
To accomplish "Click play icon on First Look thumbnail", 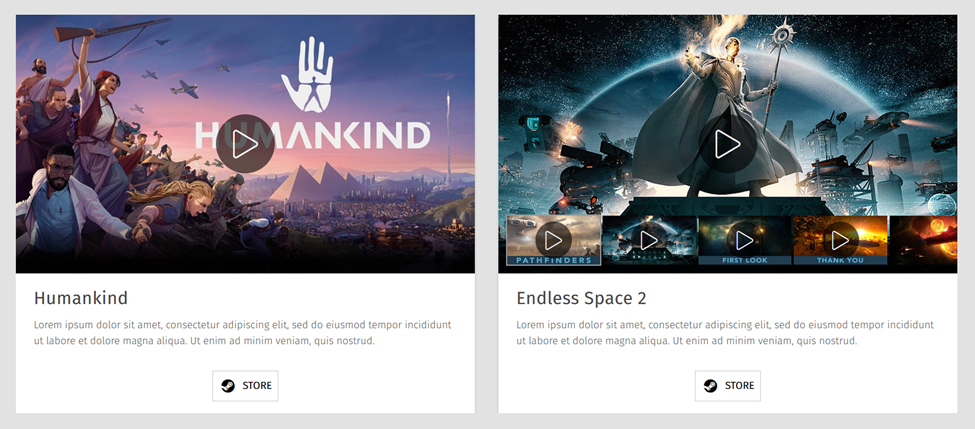I will click(745, 239).
